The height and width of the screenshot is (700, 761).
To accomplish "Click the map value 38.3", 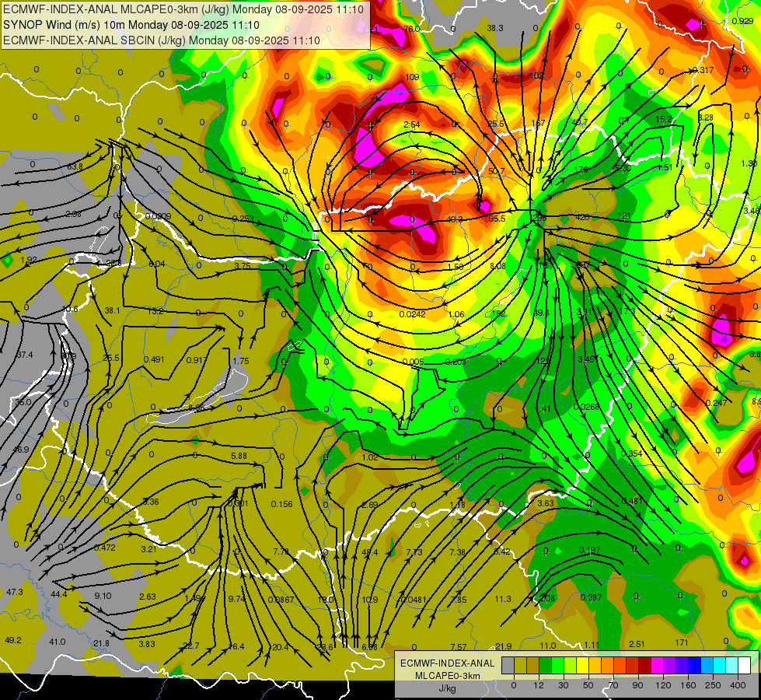I will click(x=495, y=28).
